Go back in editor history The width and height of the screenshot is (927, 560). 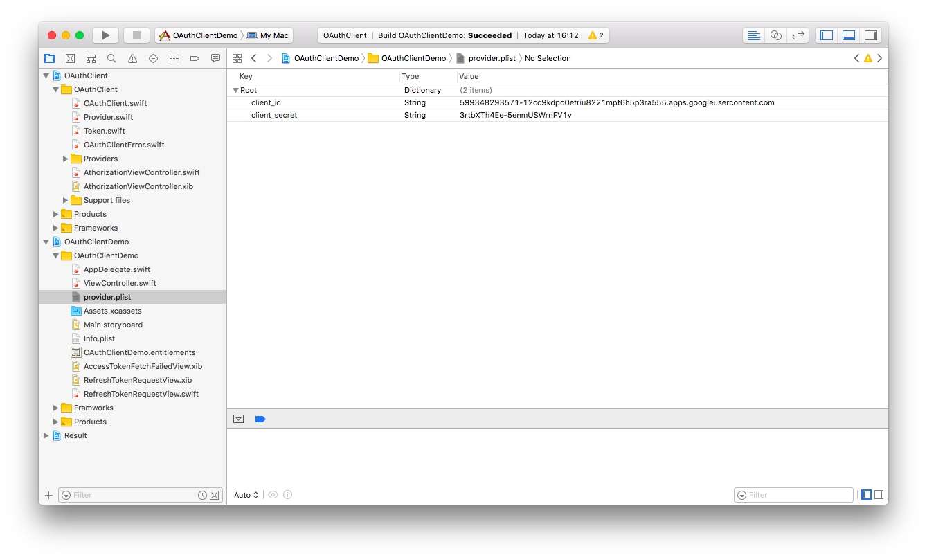(x=254, y=58)
